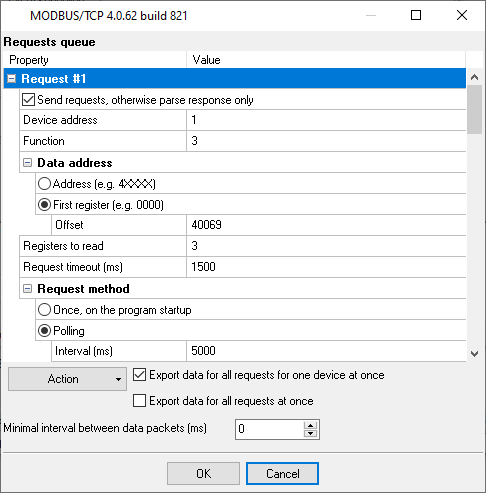The image size is (486, 493).
Task: Decrease minimal interval with down spinner arrow
Action: [311, 433]
